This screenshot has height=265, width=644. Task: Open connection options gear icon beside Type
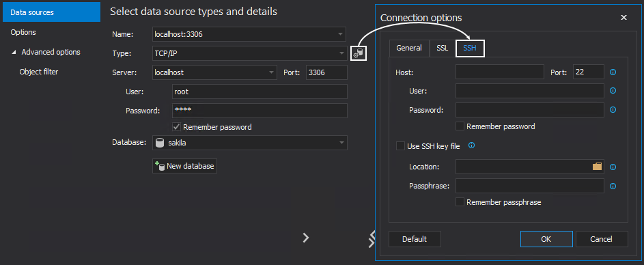tap(359, 53)
